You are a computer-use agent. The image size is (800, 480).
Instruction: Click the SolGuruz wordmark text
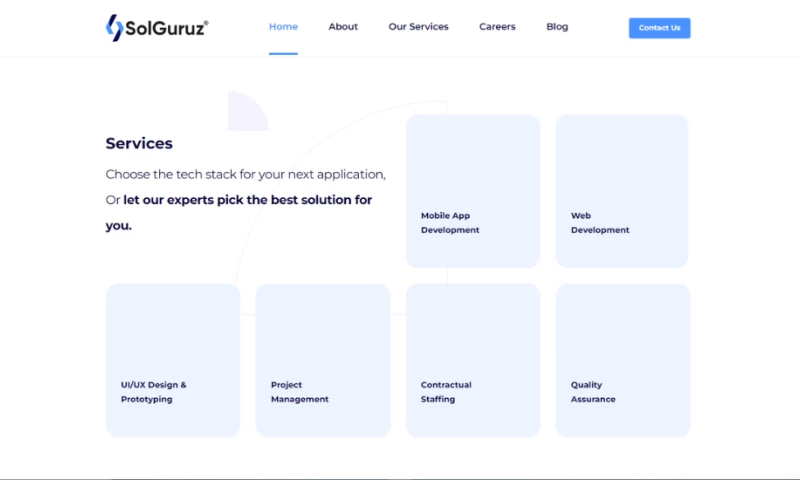pyautogui.click(x=164, y=29)
